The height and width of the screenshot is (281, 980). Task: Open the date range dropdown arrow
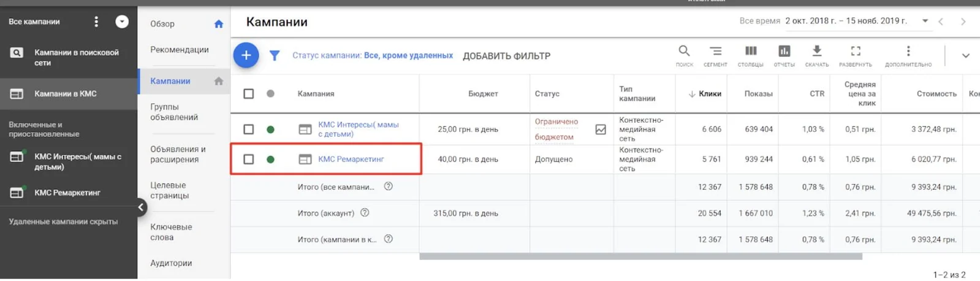(x=925, y=21)
